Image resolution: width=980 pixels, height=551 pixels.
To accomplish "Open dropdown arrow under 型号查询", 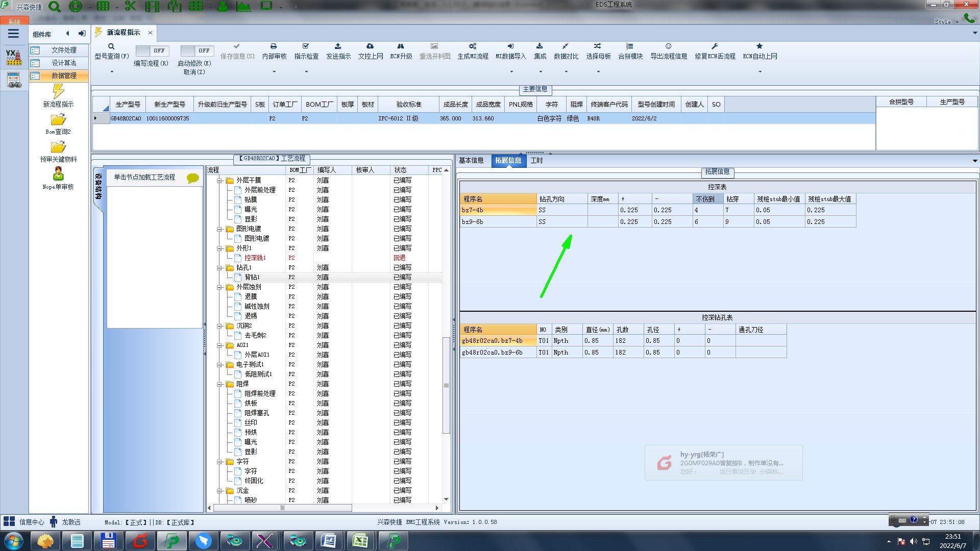I will coord(112,72).
